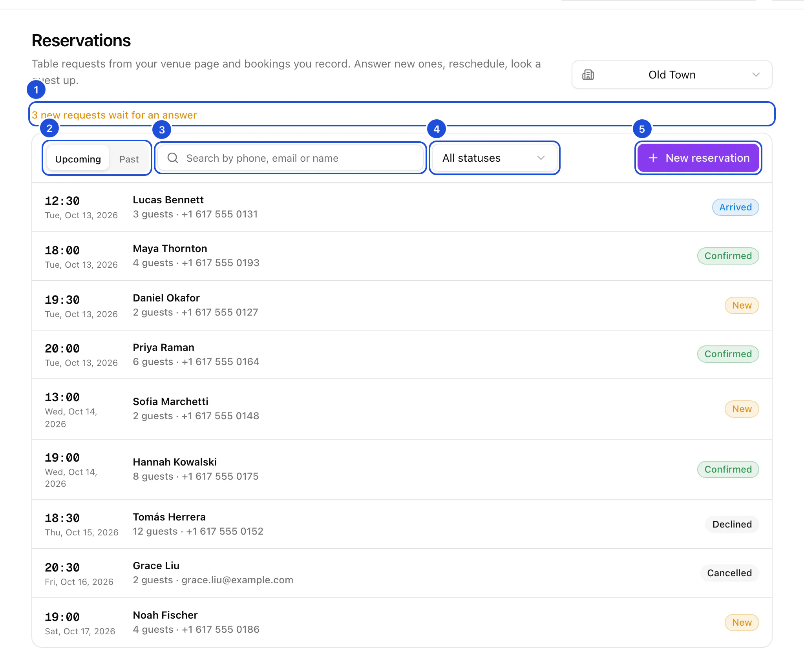This screenshot has width=804, height=672.
Task: Switch to the Upcoming tab
Action: coord(78,159)
